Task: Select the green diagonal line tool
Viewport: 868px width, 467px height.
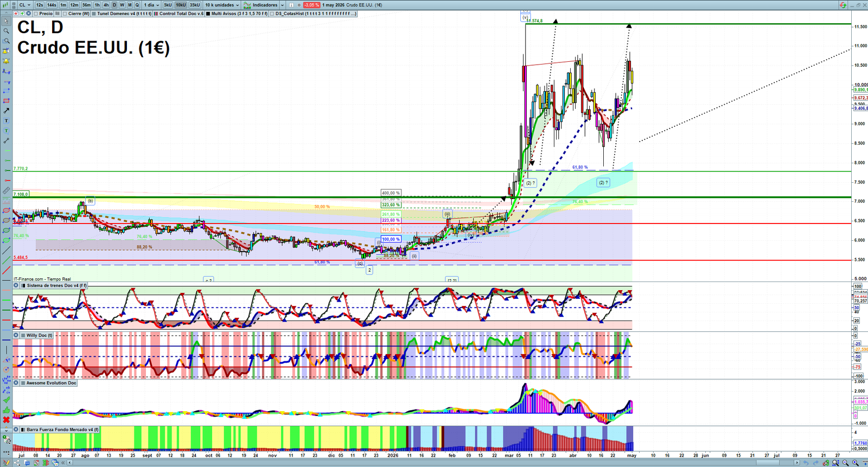Action: coord(6,260)
